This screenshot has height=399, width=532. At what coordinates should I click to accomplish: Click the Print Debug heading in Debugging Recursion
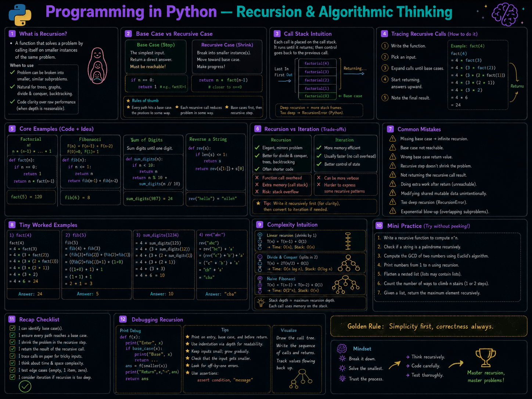point(130,331)
